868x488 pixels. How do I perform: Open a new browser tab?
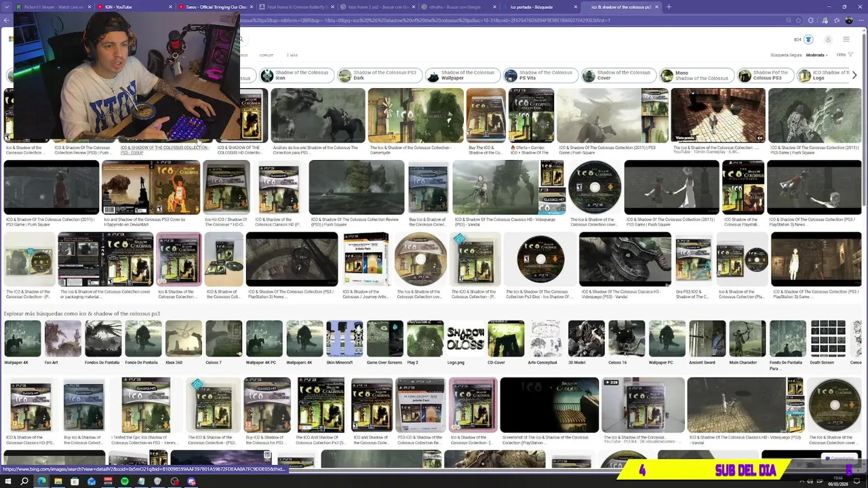pyautogui.click(x=669, y=7)
